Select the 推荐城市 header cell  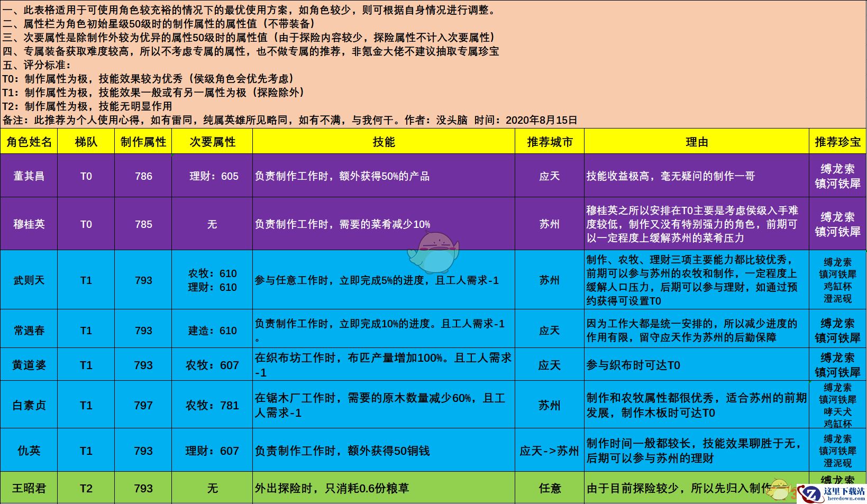[550, 142]
